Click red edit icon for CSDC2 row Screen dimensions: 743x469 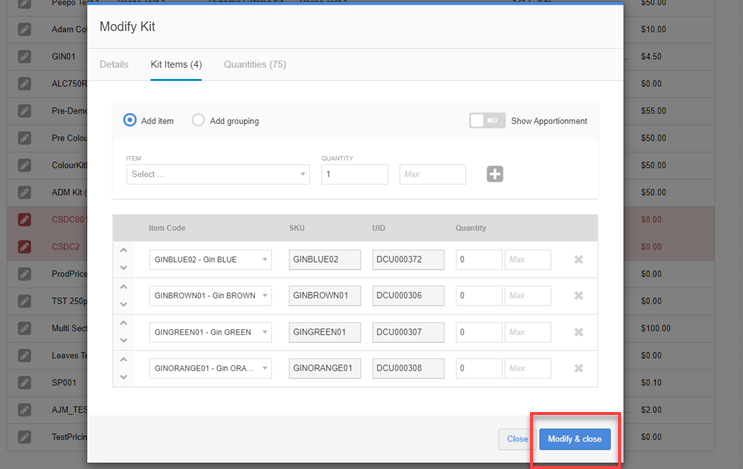[x=25, y=246]
